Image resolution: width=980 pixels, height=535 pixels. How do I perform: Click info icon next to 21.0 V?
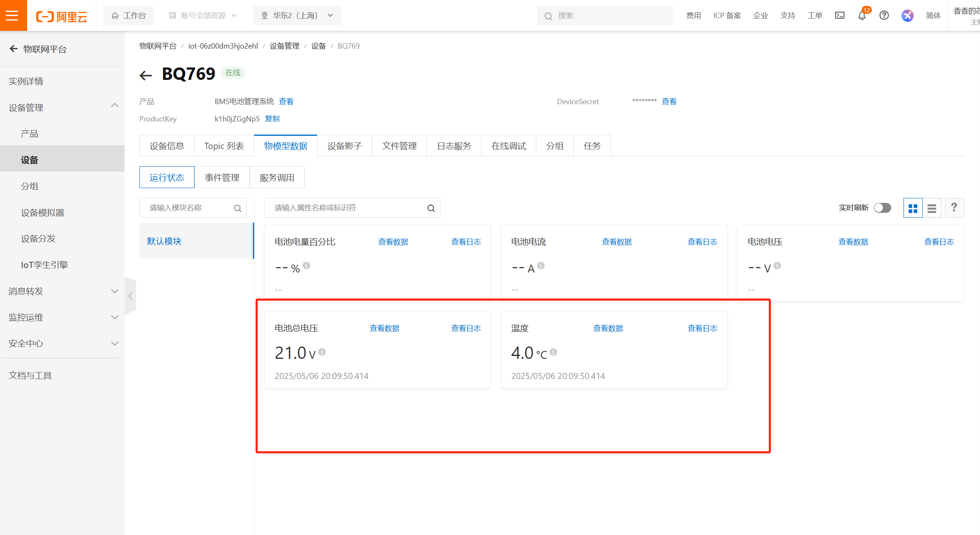(x=322, y=352)
